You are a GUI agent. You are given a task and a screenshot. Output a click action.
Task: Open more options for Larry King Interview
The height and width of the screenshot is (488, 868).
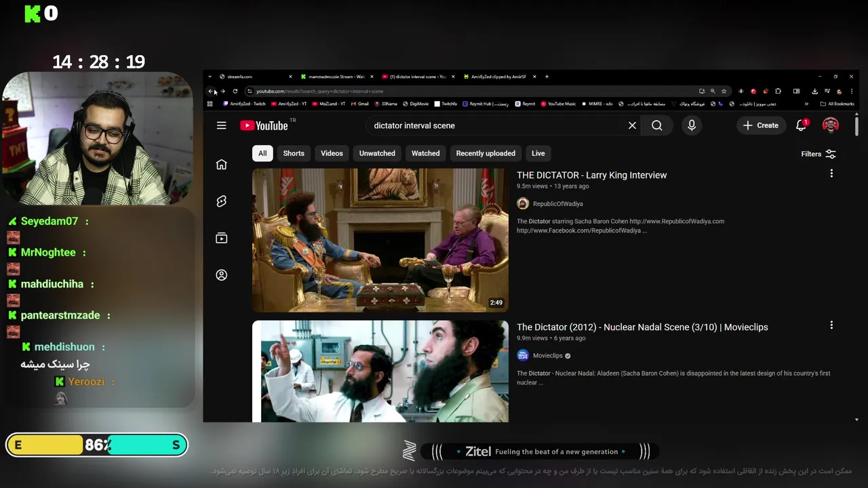831,174
